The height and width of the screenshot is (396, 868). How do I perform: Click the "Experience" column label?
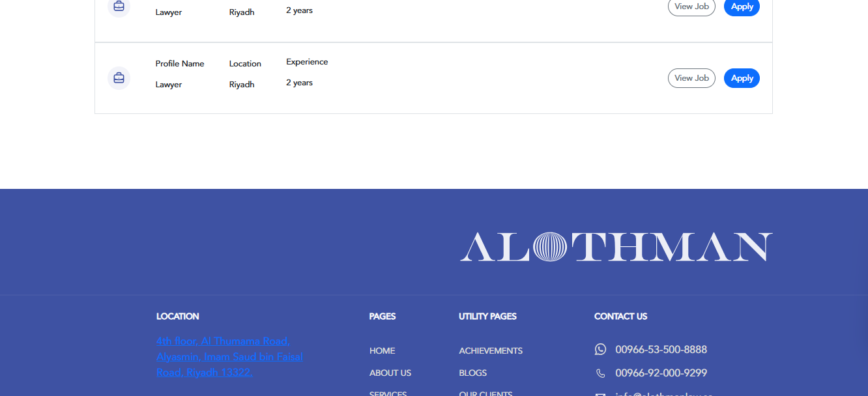click(307, 62)
